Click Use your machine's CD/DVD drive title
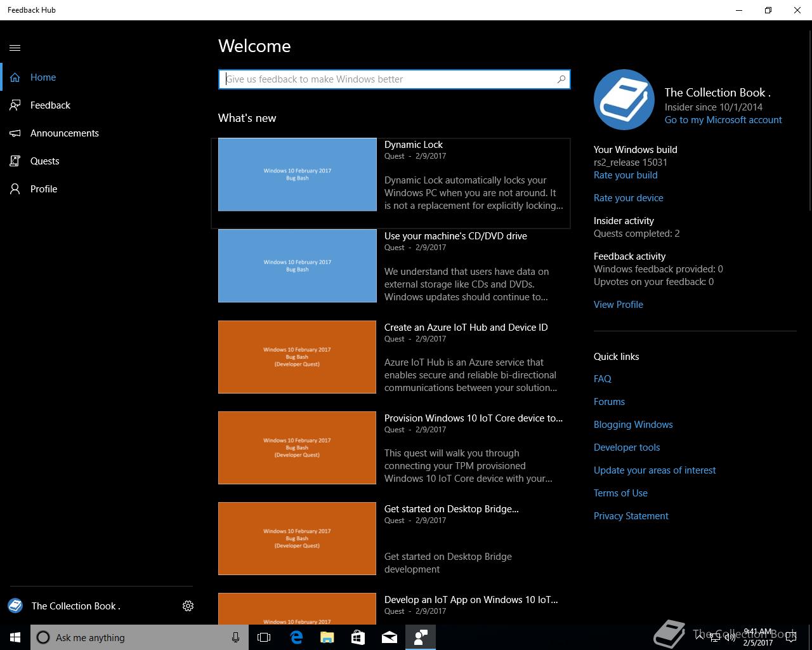This screenshot has width=812, height=650. 455,236
